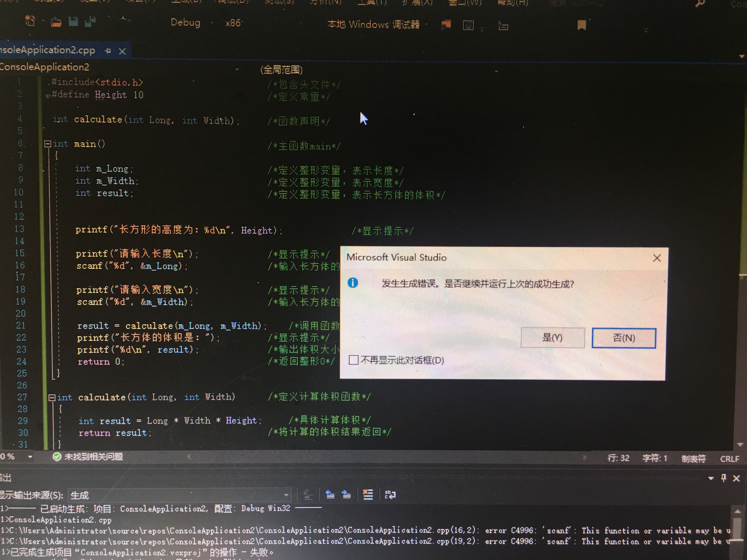The width and height of the screenshot is (747, 560).
Task: Collapse the calculate function definition block
Action: (x=52, y=398)
